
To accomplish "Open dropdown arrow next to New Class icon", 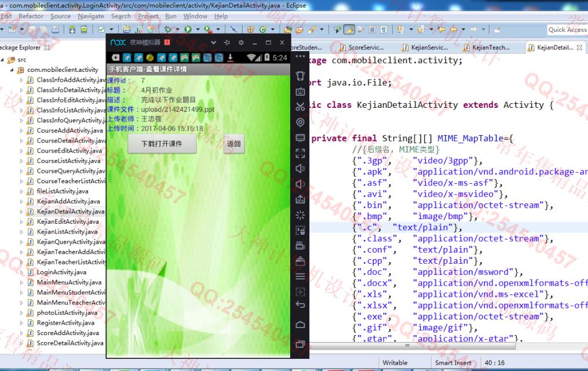I will click(x=273, y=30).
